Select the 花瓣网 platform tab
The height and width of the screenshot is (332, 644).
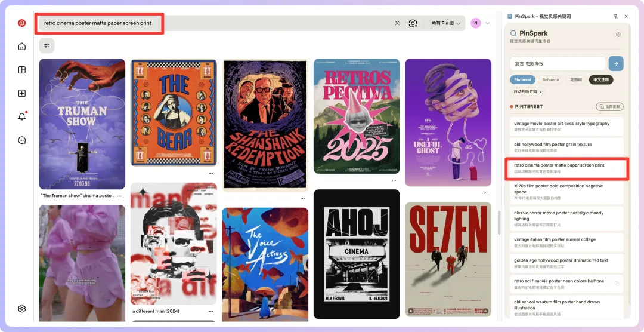(x=576, y=80)
